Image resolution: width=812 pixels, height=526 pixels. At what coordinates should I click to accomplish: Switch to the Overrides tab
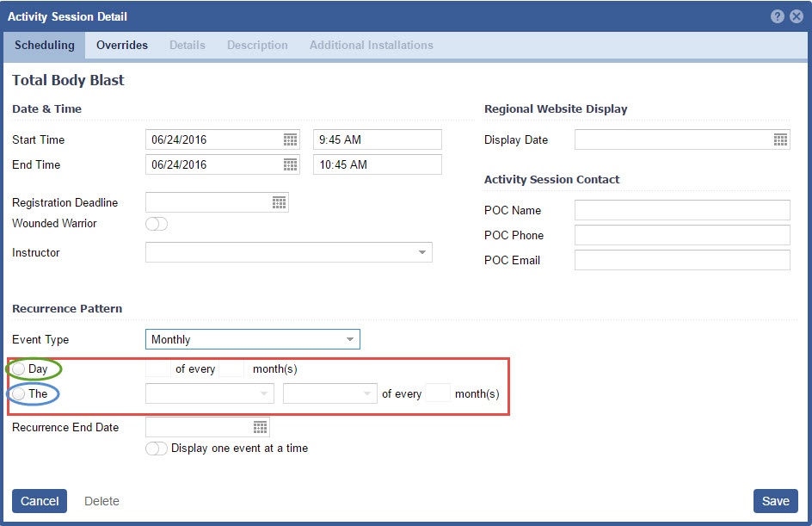pos(122,45)
